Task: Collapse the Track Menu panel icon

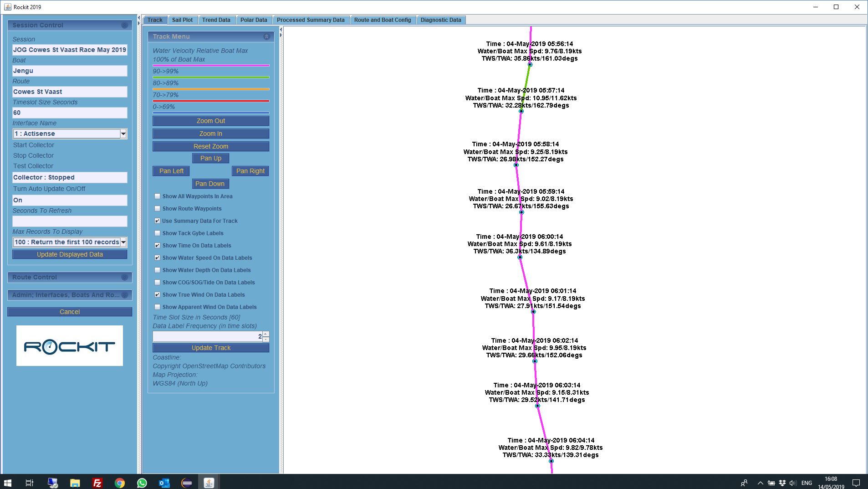Action: (x=266, y=36)
